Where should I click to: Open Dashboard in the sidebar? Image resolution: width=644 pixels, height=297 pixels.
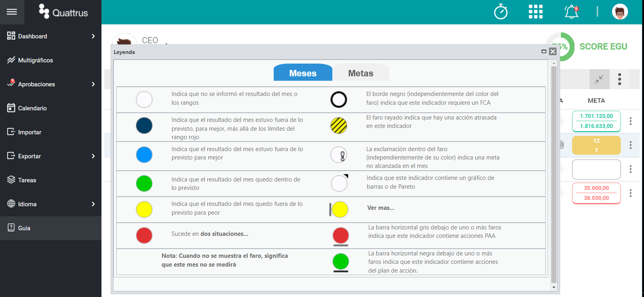click(x=51, y=36)
